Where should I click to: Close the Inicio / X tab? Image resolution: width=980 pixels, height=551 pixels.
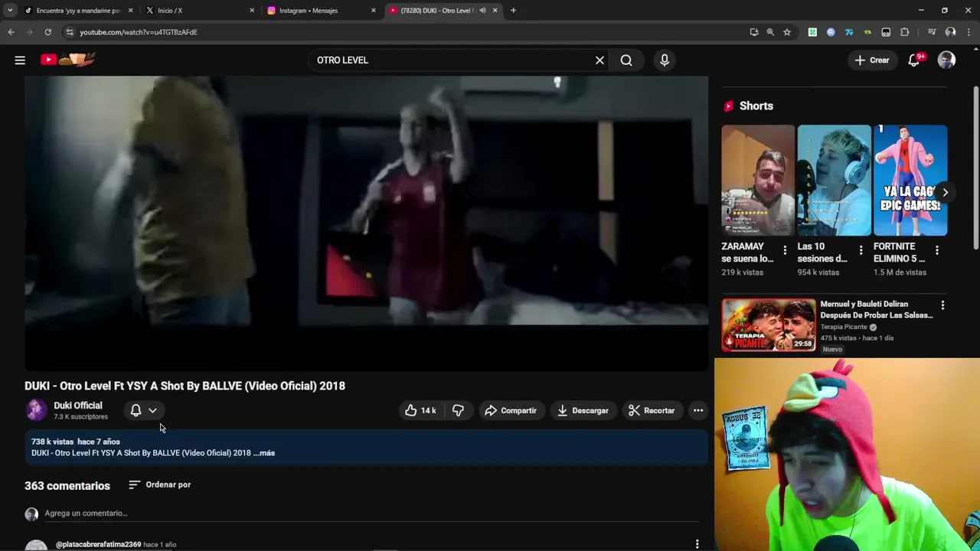coord(251,10)
